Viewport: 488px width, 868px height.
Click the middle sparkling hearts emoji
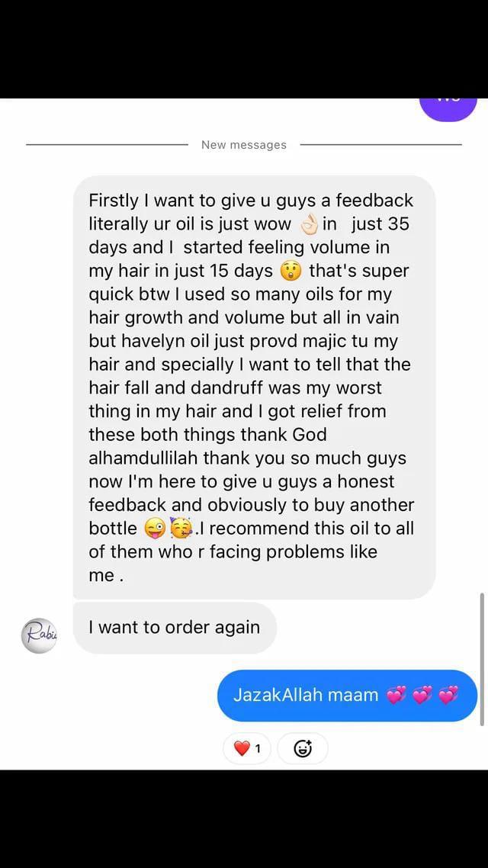point(422,695)
